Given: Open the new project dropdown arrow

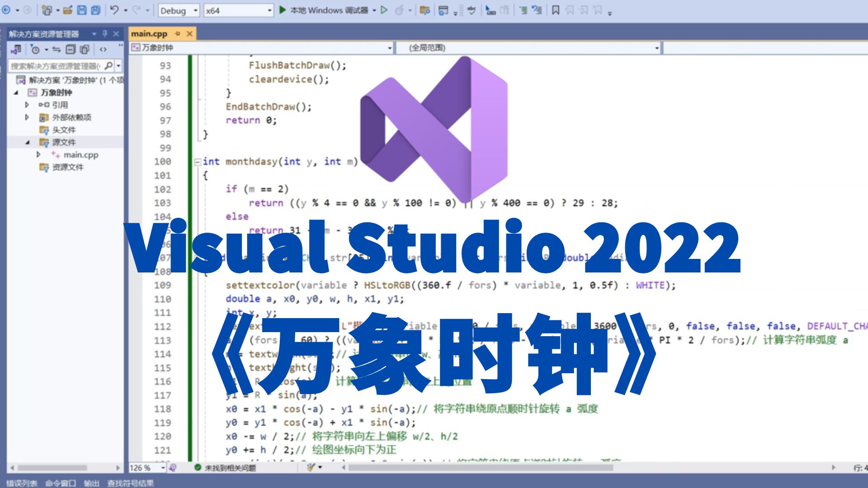Looking at the screenshot, I should point(57,10).
